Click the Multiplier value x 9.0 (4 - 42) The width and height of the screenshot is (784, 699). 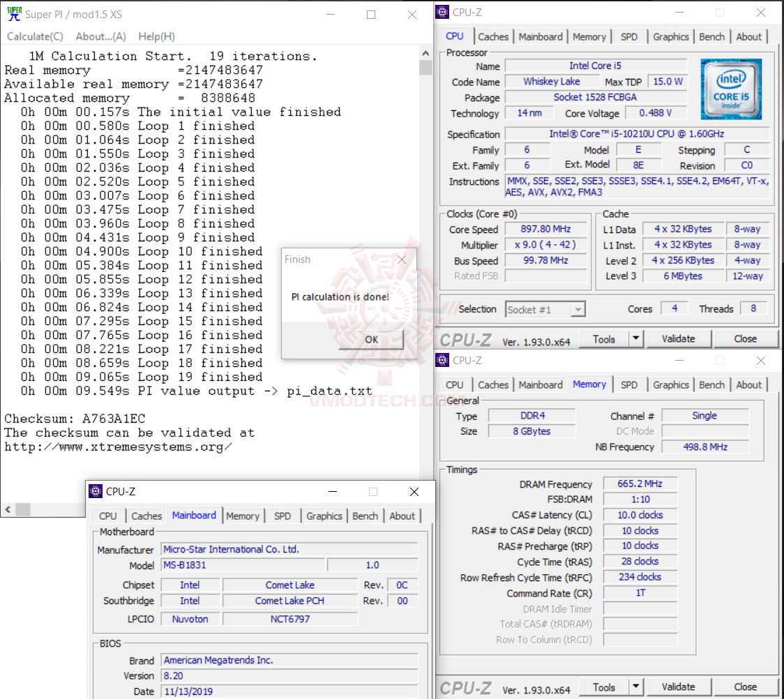545,244
